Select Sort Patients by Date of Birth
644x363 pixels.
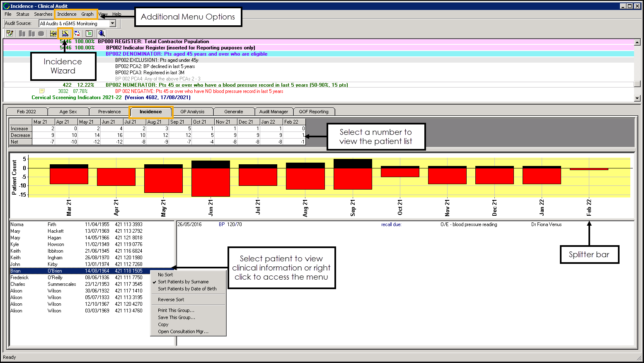pos(187,289)
